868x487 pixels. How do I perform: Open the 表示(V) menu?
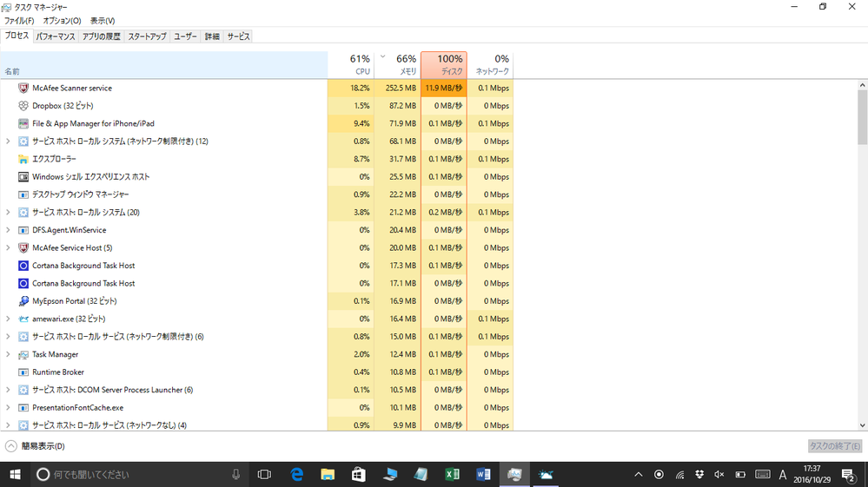pos(103,21)
